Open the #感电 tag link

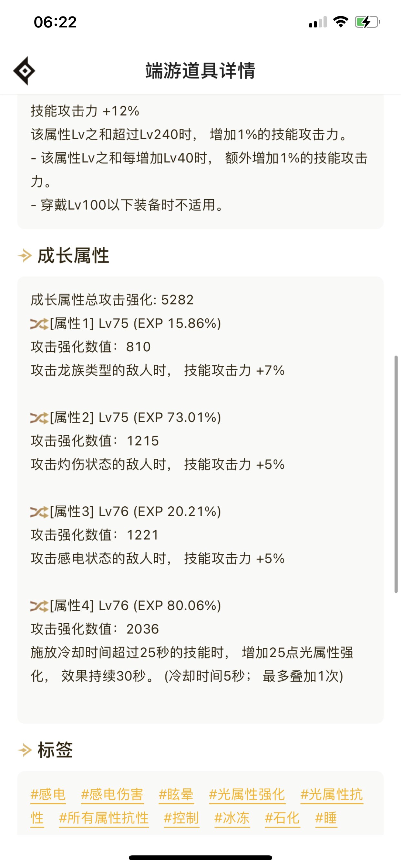(x=48, y=794)
